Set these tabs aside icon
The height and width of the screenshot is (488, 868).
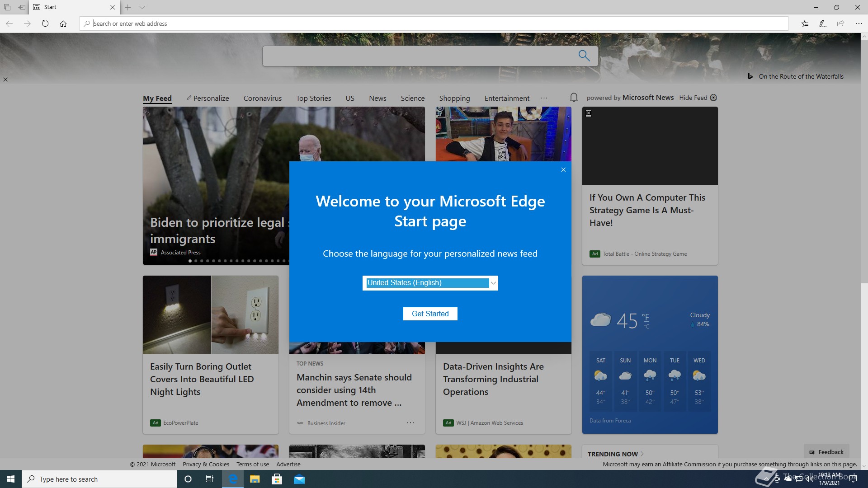point(22,7)
